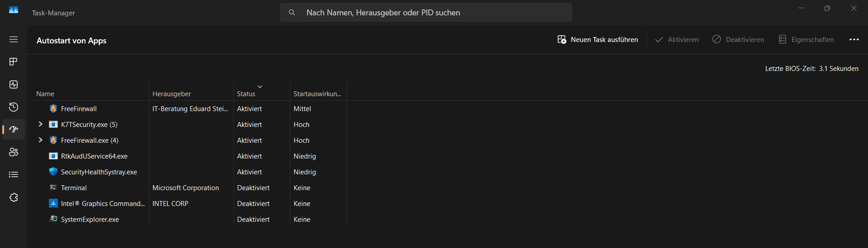The height and width of the screenshot is (248, 868).
Task: Click publisher IT-Beratung Eduard Stei...
Action: (190, 109)
